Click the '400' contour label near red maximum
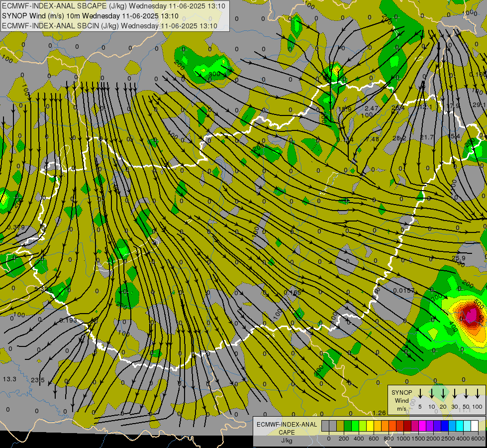The width and height of the screenshot is (487, 448). (x=453, y=327)
